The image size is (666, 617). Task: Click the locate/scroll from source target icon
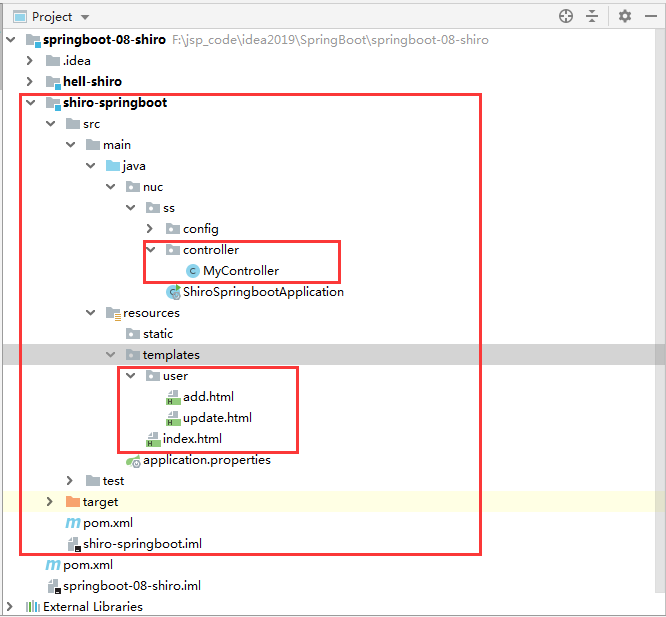[x=566, y=16]
